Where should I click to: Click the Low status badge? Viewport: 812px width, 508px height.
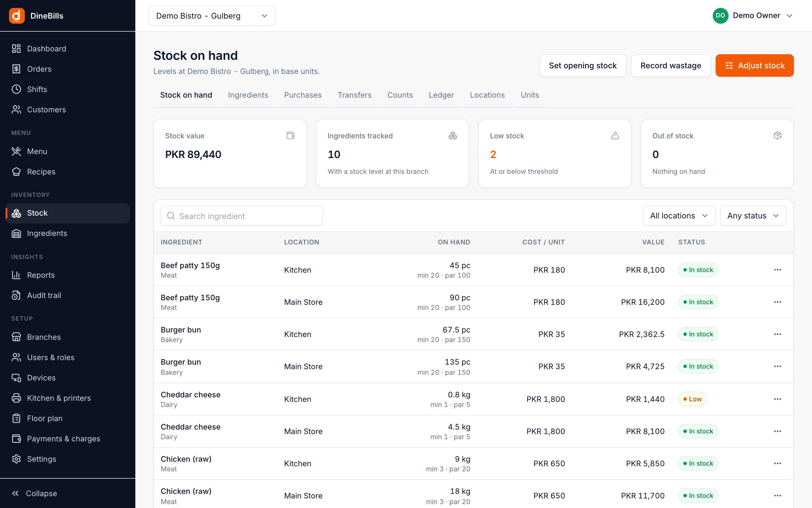[692, 399]
